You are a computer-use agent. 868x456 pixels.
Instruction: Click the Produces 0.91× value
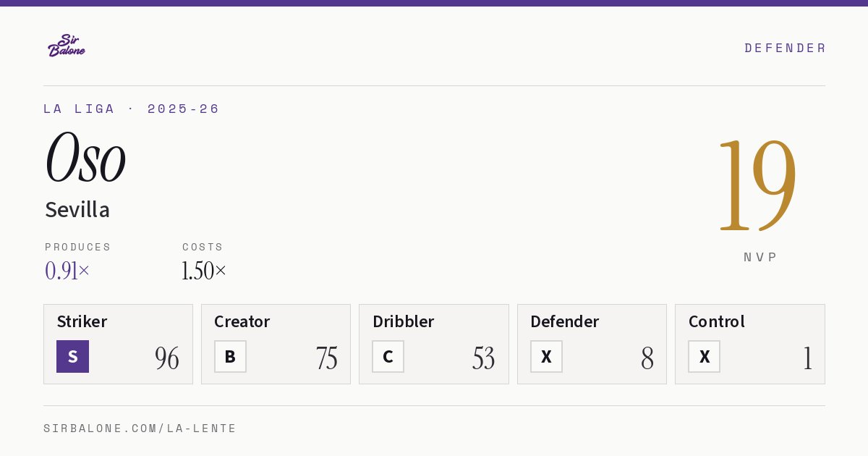click(67, 271)
